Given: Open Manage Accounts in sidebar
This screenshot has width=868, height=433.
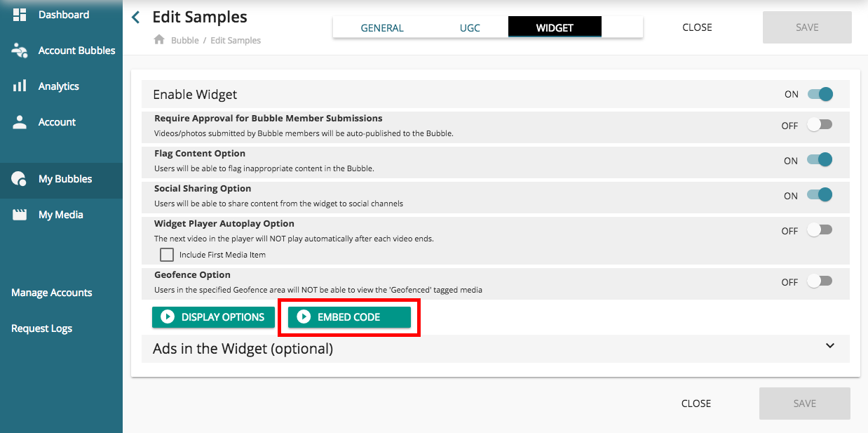Looking at the screenshot, I should pos(52,293).
